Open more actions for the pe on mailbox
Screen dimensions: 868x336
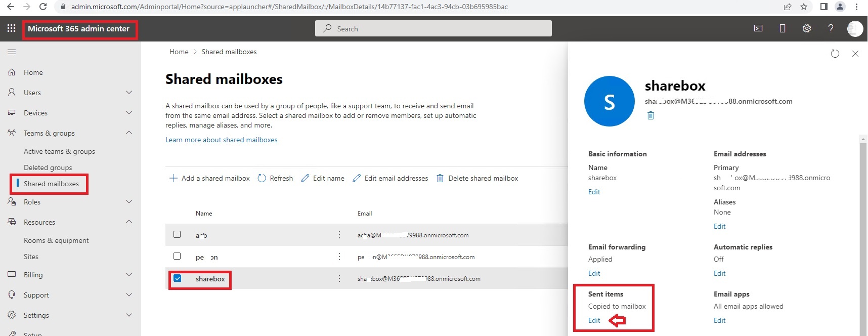click(x=339, y=257)
